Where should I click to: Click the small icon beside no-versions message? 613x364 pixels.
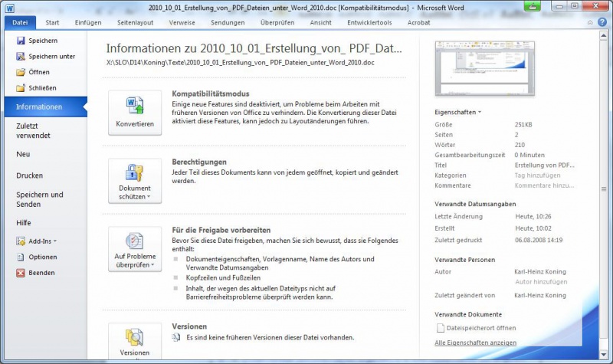177,337
